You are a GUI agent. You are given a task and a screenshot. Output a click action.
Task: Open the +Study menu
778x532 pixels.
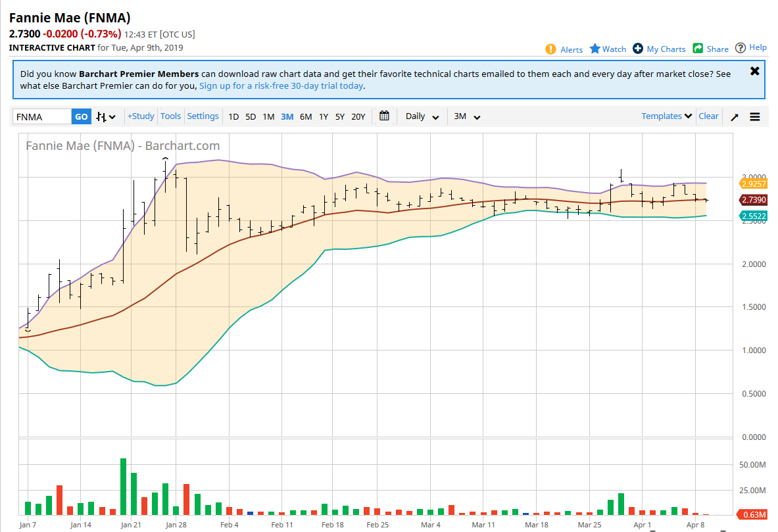click(x=141, y=116)
